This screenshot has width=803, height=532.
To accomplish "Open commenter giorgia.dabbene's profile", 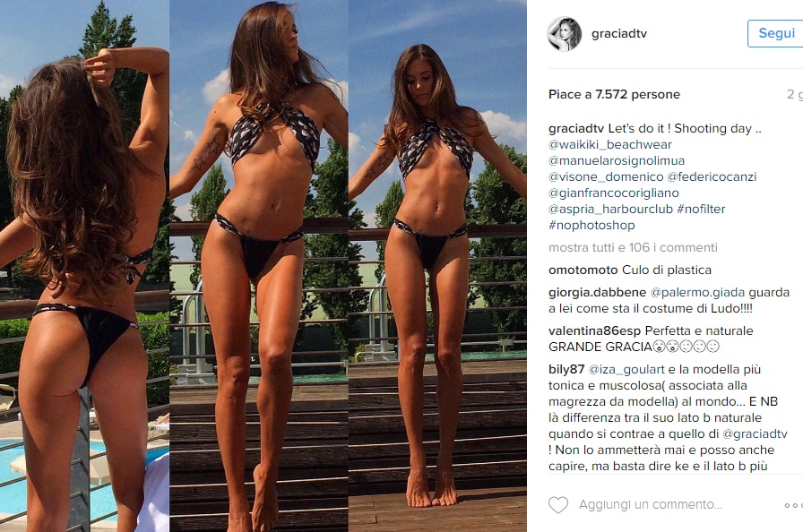I will click(597, 293).
